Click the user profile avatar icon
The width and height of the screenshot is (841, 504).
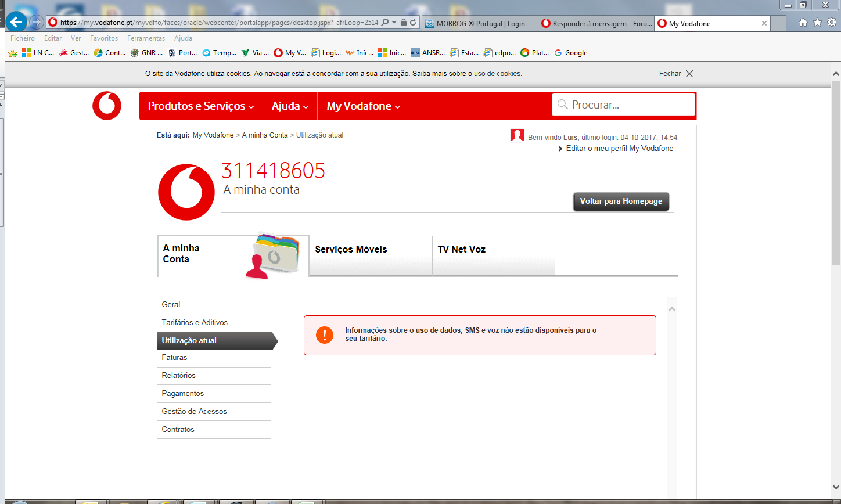tap(517, 135)
